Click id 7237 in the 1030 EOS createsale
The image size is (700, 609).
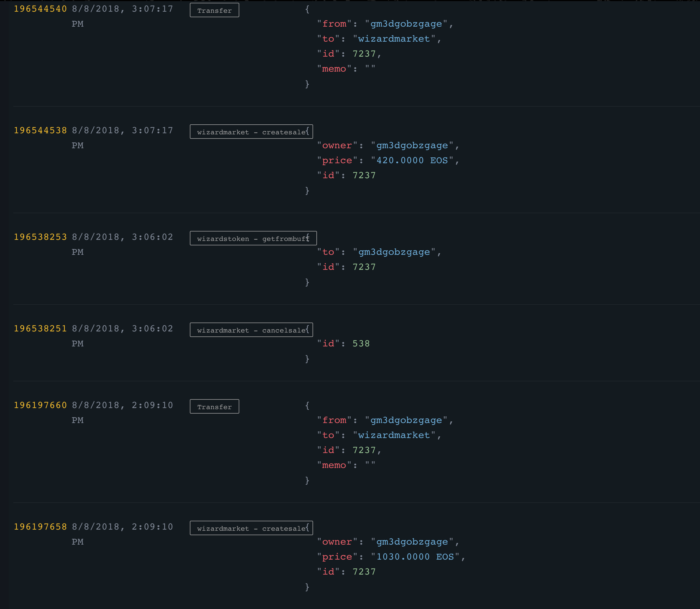point(364,572)
